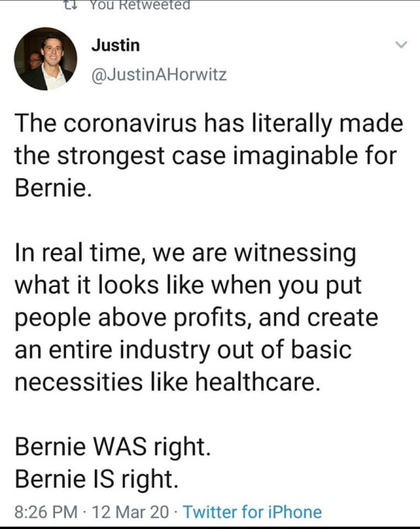Select the words an entire industry

pyautogui.click(x=113, y=350)
